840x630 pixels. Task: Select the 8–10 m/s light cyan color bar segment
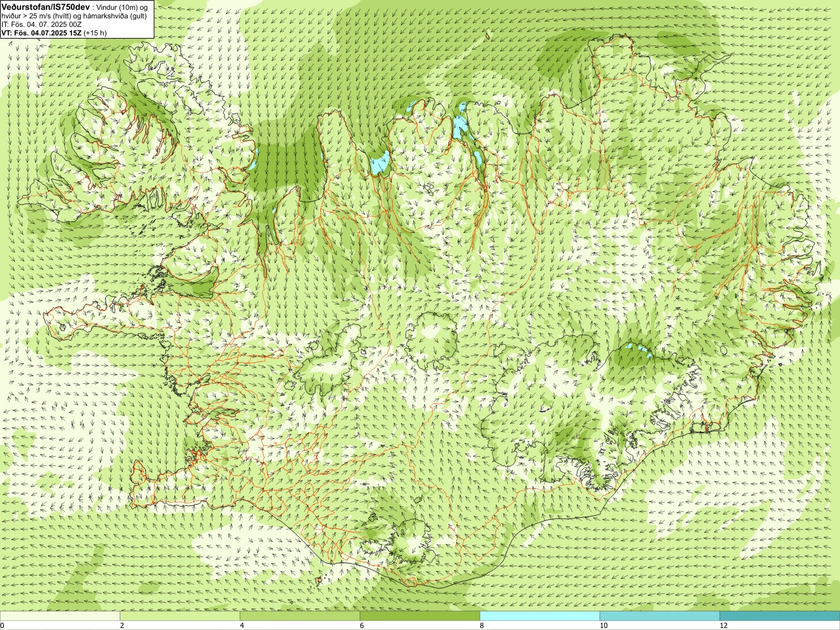539,616
